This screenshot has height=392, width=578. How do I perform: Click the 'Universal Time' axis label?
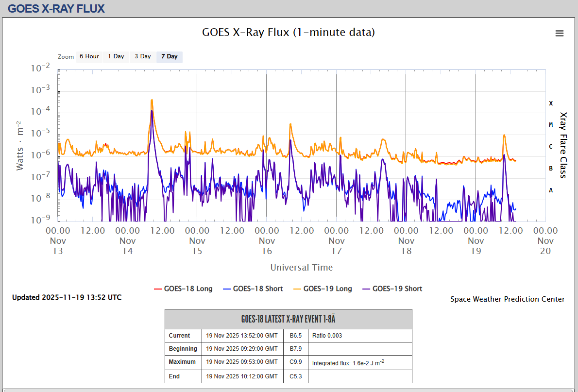[x=301, y=267]
